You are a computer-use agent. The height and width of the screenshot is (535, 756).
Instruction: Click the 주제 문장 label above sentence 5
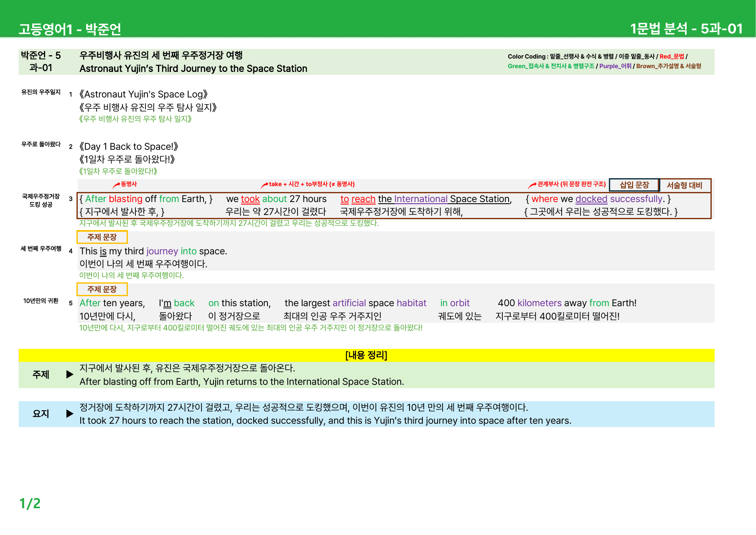coord(102,289)
